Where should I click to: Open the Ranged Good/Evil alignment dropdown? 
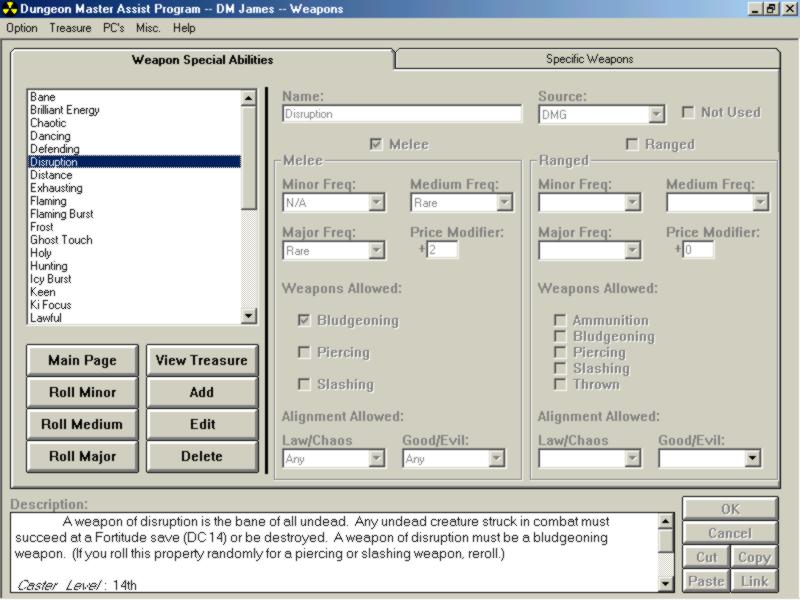point(752,459)
